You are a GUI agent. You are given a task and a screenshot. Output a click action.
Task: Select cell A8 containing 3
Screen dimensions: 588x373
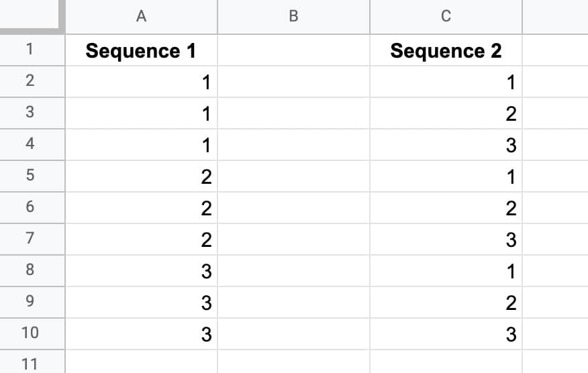[x=142, y=270]
